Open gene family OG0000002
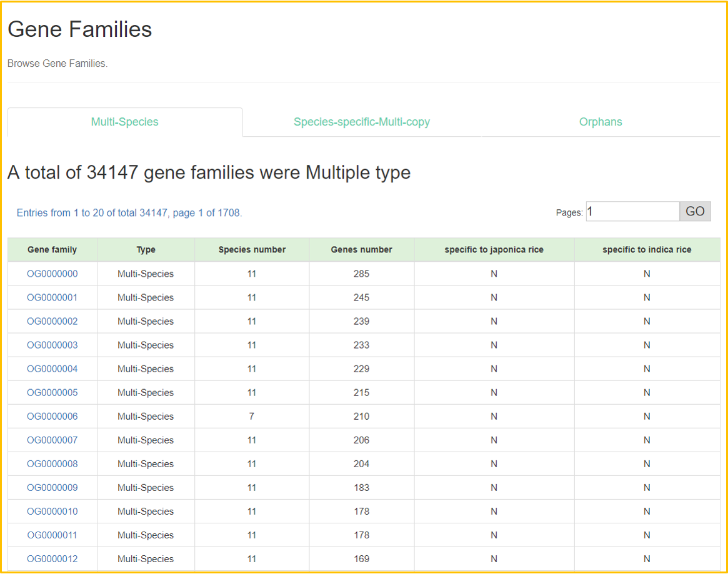This screenshot has height=574, width=728. point(52,321)
